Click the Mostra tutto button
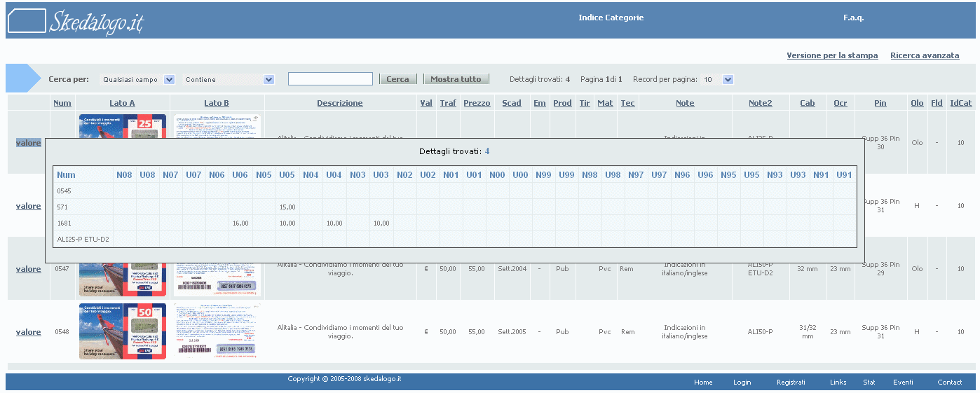 (456, 79)
